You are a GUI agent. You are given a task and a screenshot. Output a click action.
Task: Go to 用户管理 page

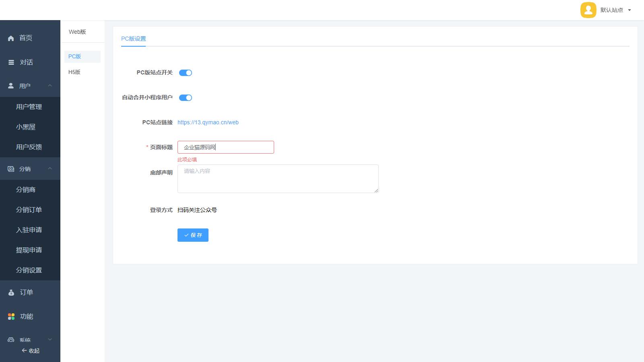click(30, 107)
